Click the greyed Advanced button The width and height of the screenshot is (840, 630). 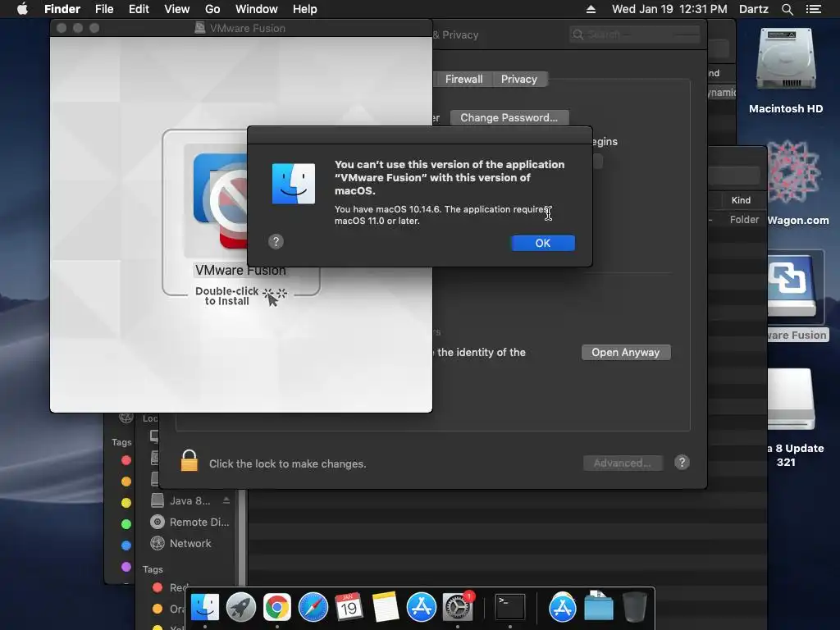pyautogui.click(x=623, y=463)
